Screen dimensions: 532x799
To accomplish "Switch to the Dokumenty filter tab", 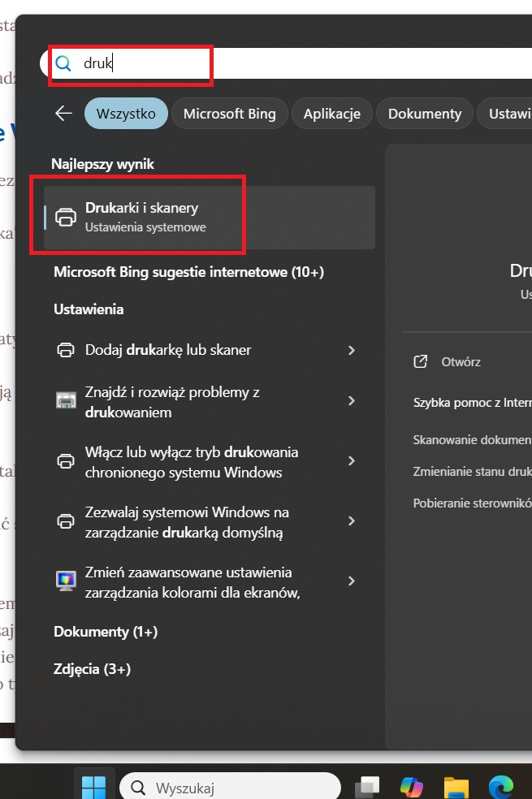I will click(x=424, y=114).
